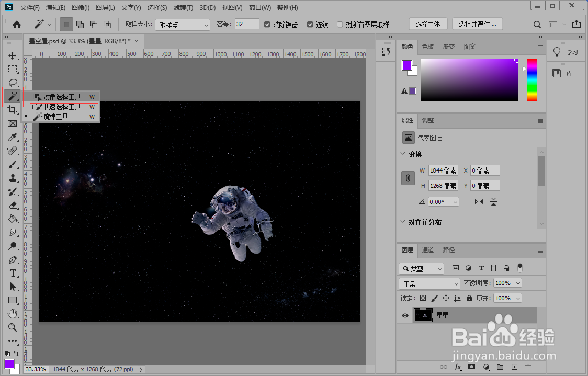The image size is (588, 376).
Task: Click the add layer mask icon
Action: pyautogui.click(x=472, y=367)
